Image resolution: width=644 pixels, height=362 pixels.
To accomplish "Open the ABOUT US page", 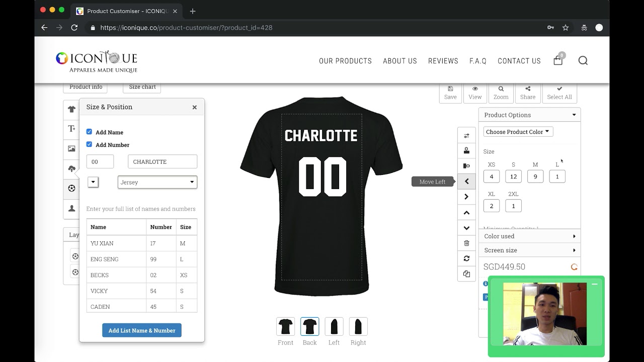I will coord(400,61).
